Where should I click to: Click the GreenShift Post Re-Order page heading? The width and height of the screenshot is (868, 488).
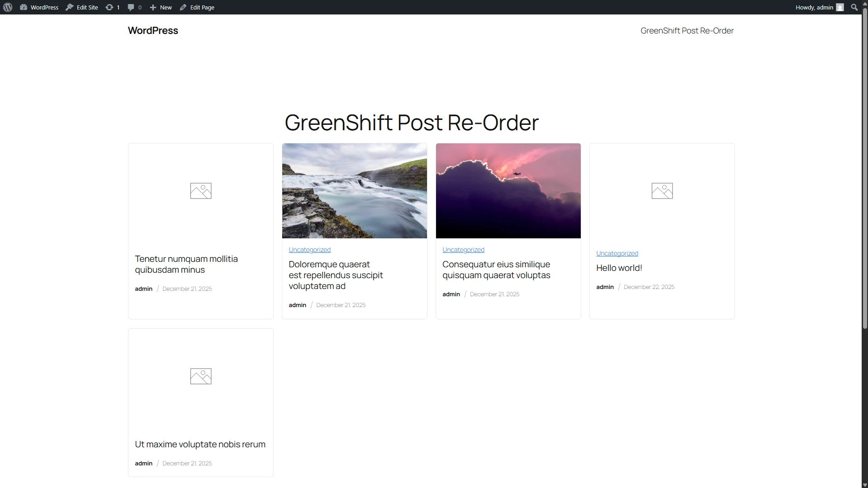[412, 123]
